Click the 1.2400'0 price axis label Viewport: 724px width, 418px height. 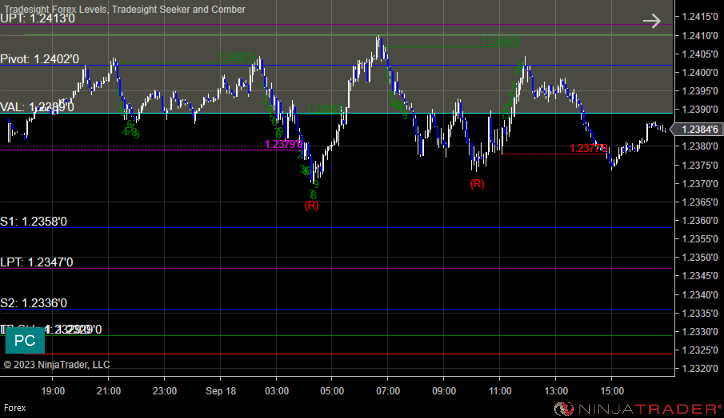point(700,73)
